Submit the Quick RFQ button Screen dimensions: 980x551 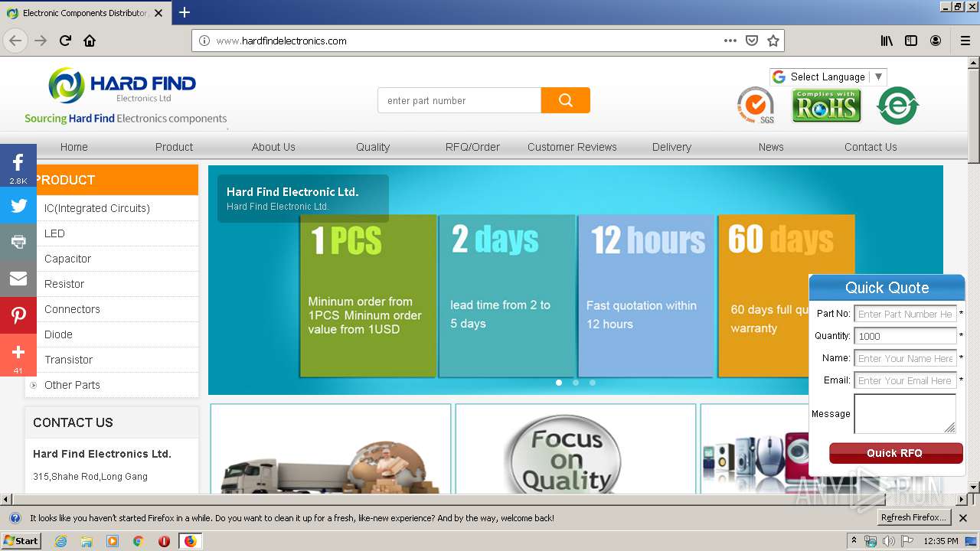[896, 453]
